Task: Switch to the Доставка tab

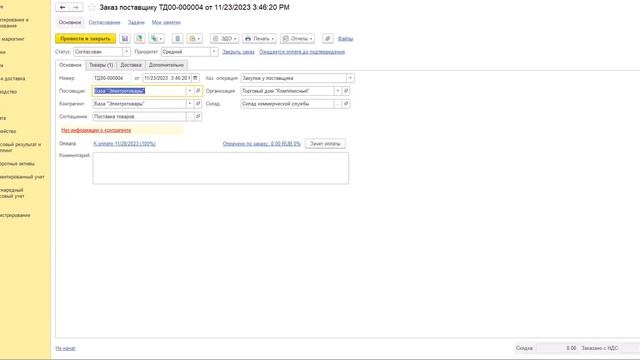Action: tap(131, 65)
